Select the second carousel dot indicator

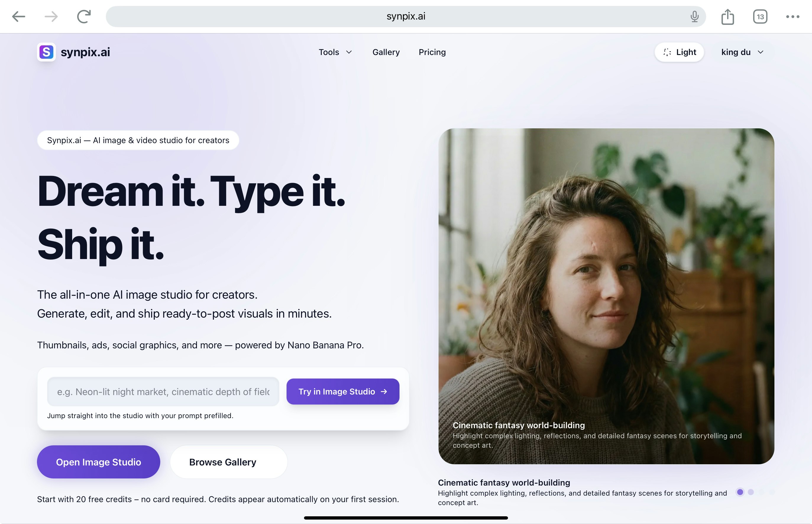[751, 492]
